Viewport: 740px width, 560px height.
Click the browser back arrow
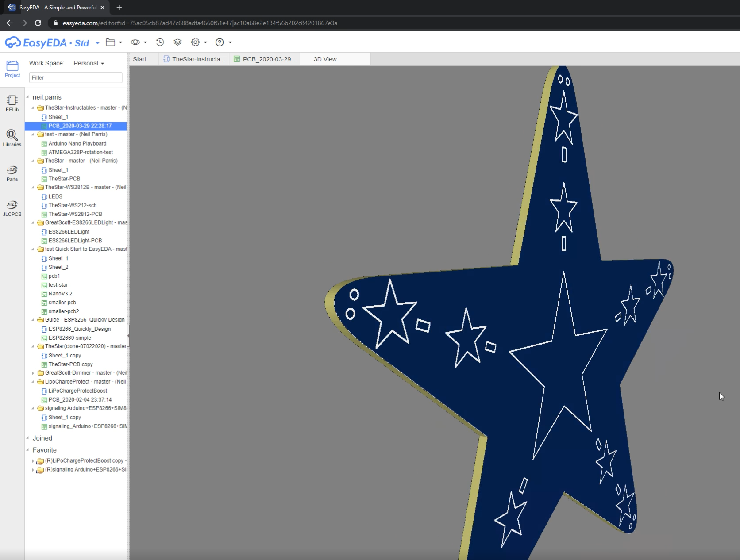point(9,23)
